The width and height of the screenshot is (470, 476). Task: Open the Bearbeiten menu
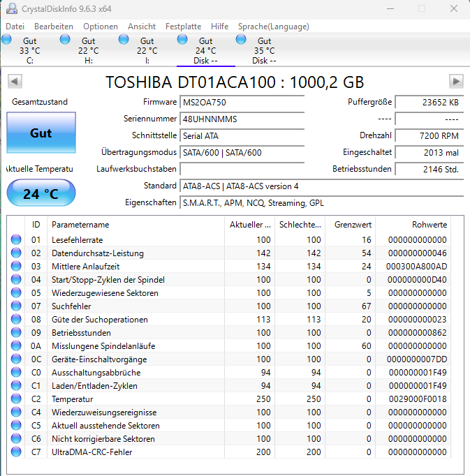click(x=54, y=27)
